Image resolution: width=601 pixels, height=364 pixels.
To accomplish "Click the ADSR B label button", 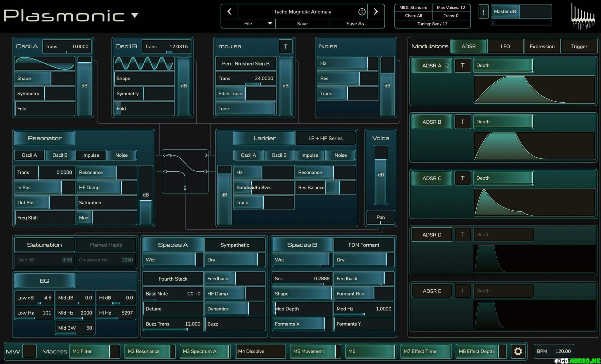I will coord(432,121).
